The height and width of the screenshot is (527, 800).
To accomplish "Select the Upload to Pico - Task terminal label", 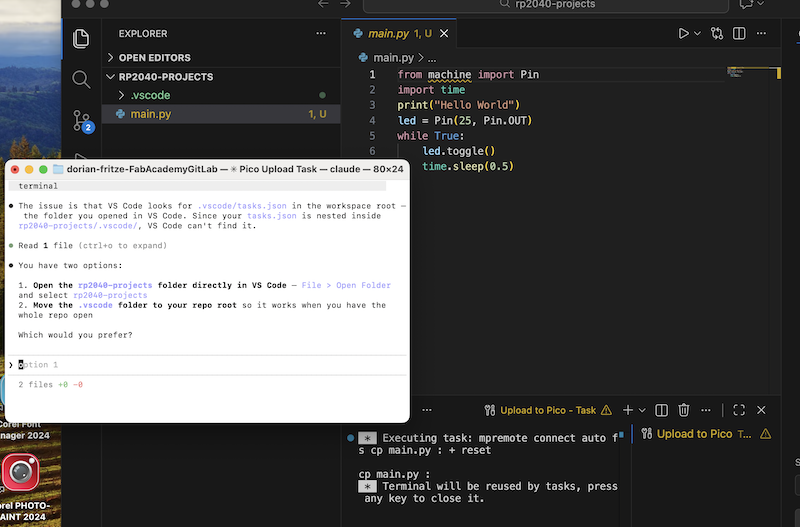I will click(x=548, y=411).
